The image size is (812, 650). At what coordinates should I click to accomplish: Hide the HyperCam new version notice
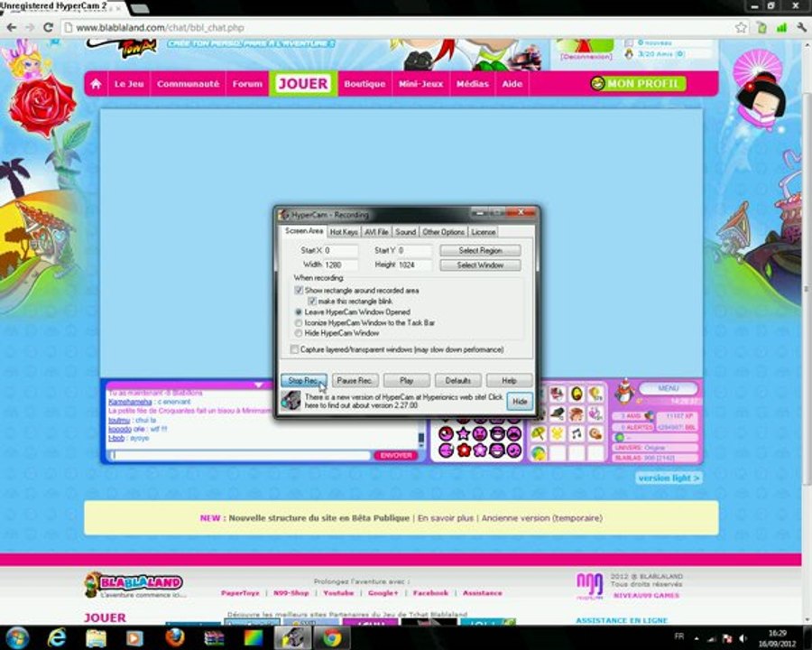[520, 401]
